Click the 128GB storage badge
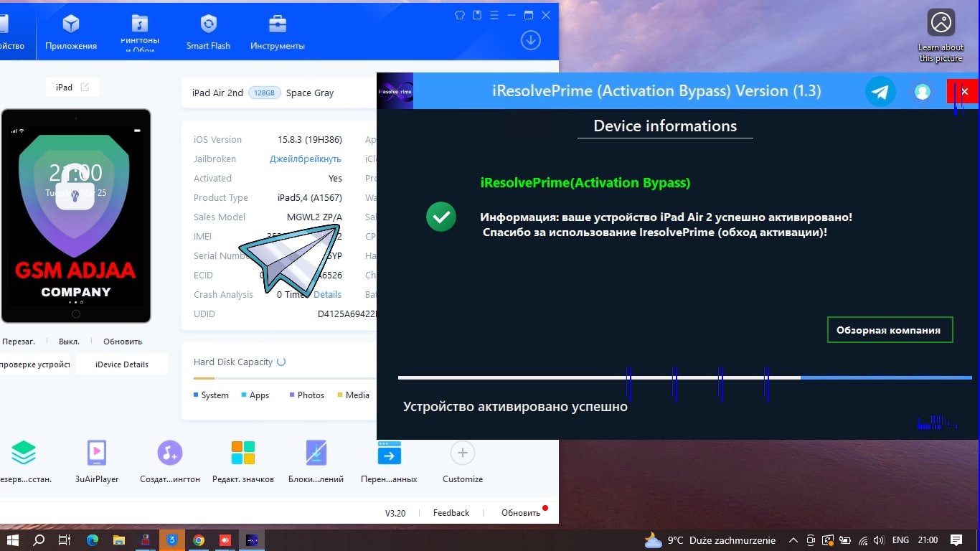Viewport: 980px width, 551px height. tap(265, 93)
